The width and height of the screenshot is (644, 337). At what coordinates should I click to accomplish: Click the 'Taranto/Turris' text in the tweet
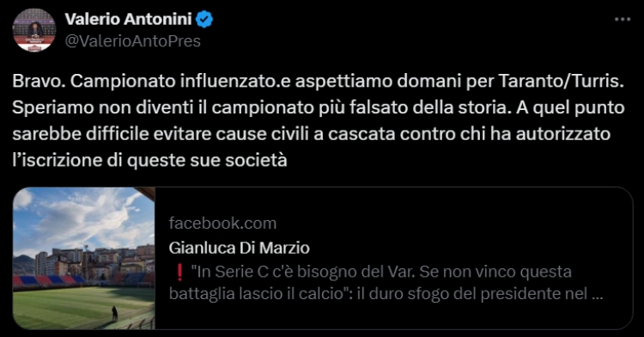point(561,82)
